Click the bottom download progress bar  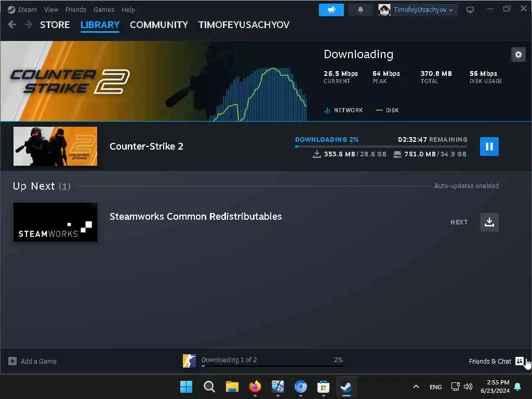tap(272, 366)
